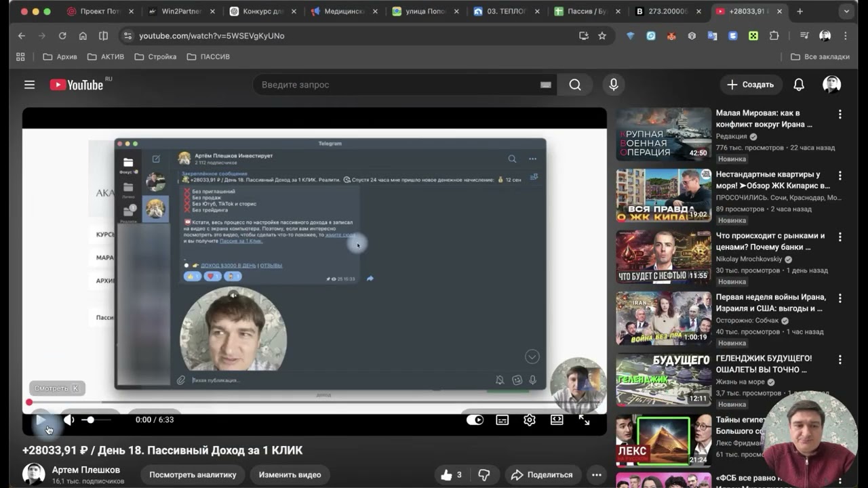Open site information icon in address bar
This screenshot has height=488, width=868.
(x=127, y=36)
